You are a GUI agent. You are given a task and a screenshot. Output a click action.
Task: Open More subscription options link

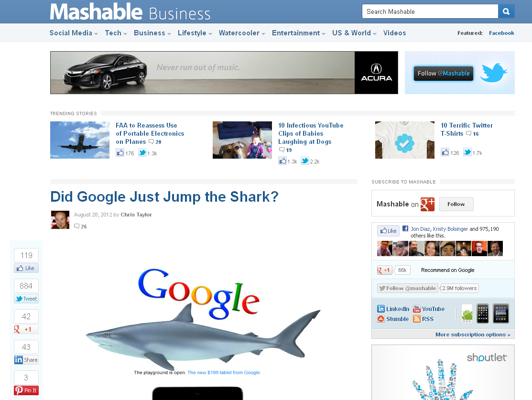(473, 335)
